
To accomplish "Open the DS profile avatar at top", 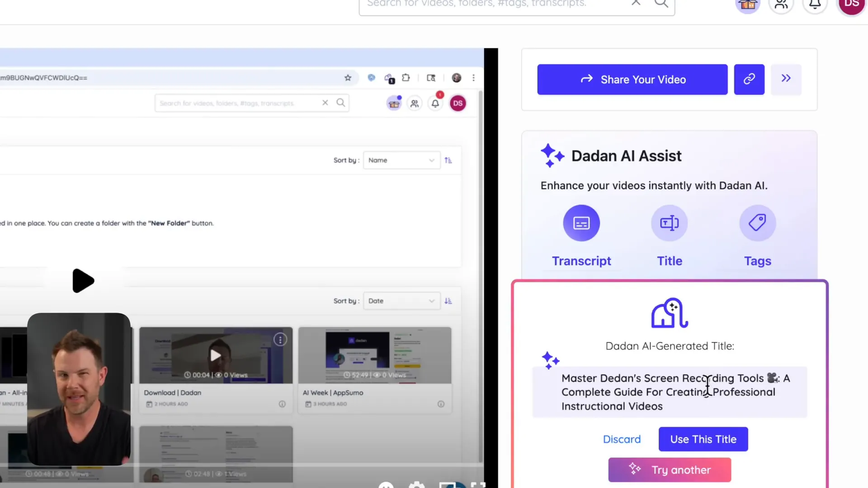I will (852, 5).
